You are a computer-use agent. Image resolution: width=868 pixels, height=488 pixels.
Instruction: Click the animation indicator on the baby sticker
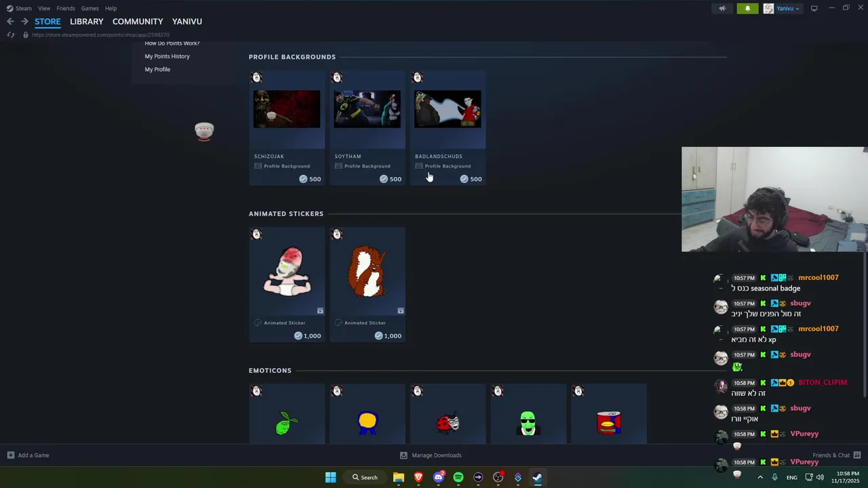pos(320,310)
